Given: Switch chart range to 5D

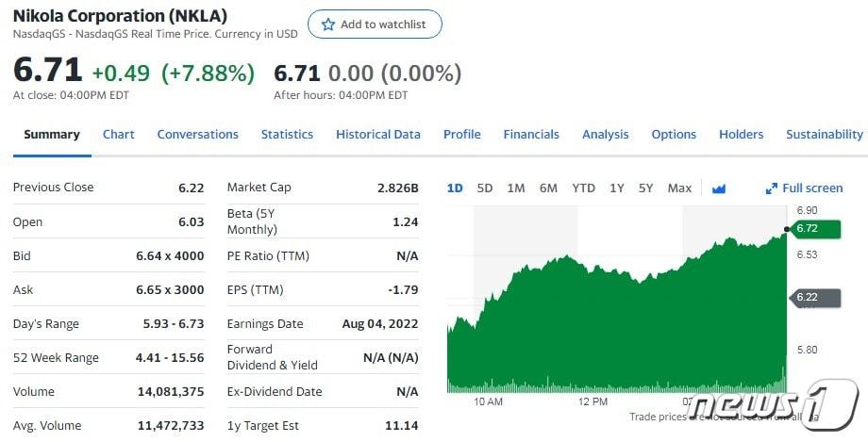Looking at the screenshot, I should (485, 188).
